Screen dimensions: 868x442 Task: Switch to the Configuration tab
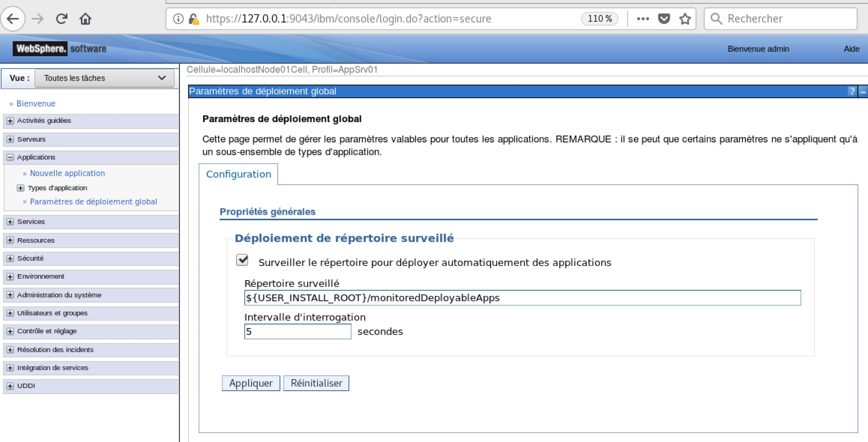coord(239,174)
